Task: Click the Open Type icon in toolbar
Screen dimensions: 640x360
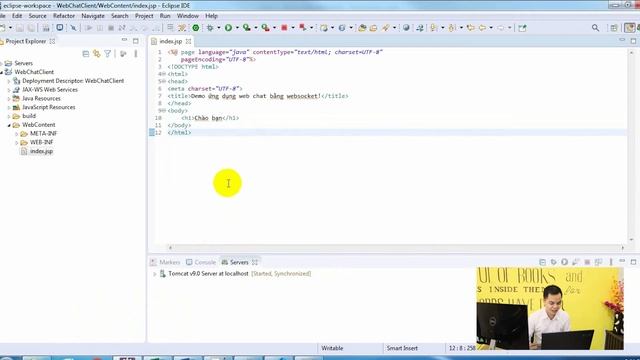Action: [x=362, y=28]
